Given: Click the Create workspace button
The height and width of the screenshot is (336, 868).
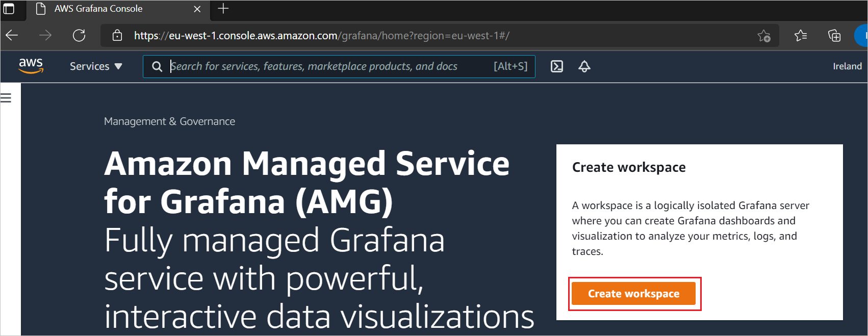Looking at the screenshot, I should pyautogui.click(x=634, y=293).
